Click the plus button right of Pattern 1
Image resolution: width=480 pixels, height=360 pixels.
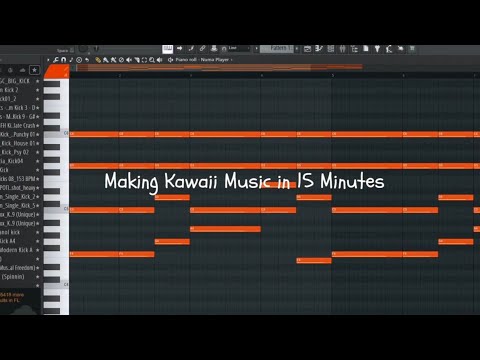(x=297, y=49)
